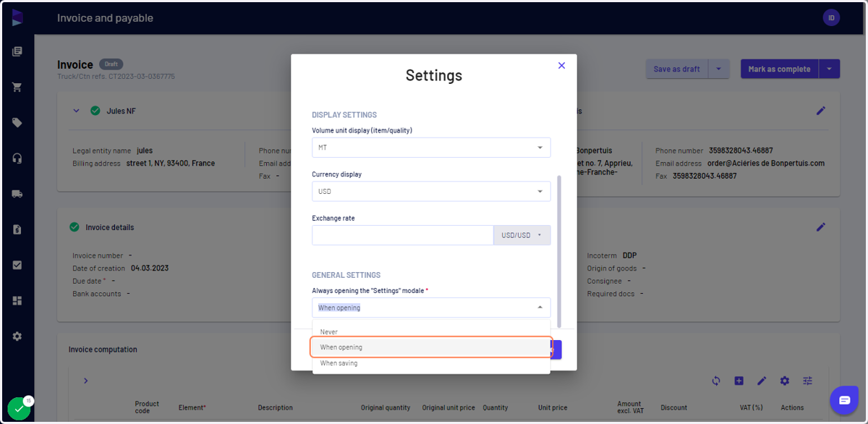The width and height of the screenshot is (868, 424).
Task: Click the order@Aciéries de Bonpertuis.com email
Action: [x=766, y=164]
